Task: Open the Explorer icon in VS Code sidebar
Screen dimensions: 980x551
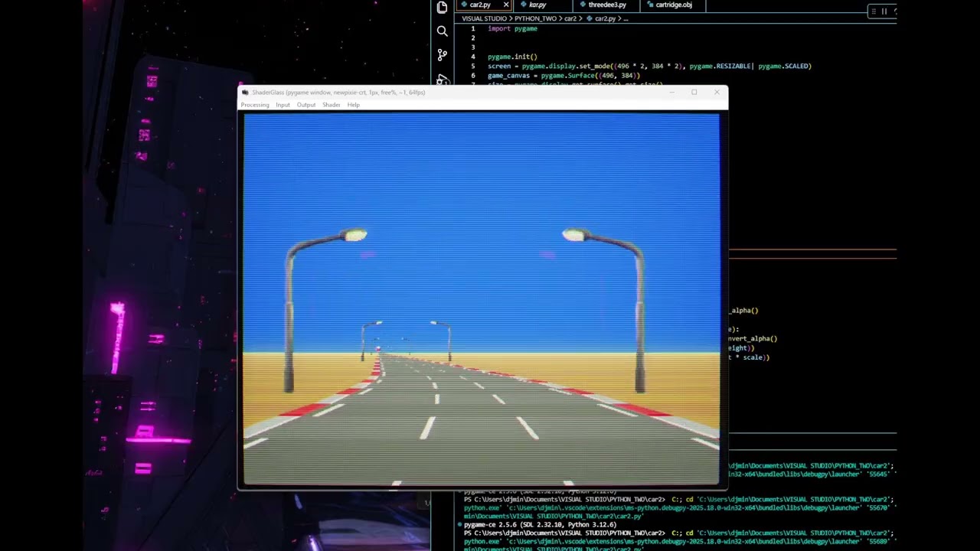Action: [x=442, y=7]
